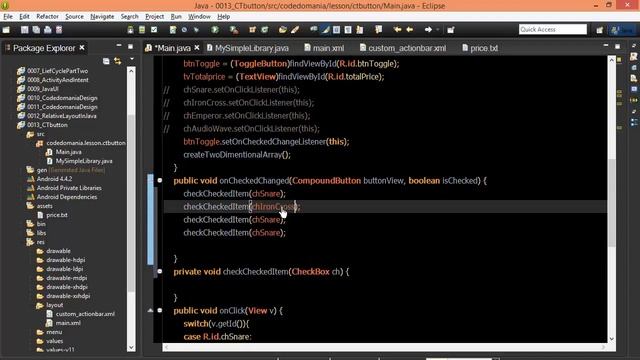
Task: Click the Open Perspective icon
Action: 600,30
